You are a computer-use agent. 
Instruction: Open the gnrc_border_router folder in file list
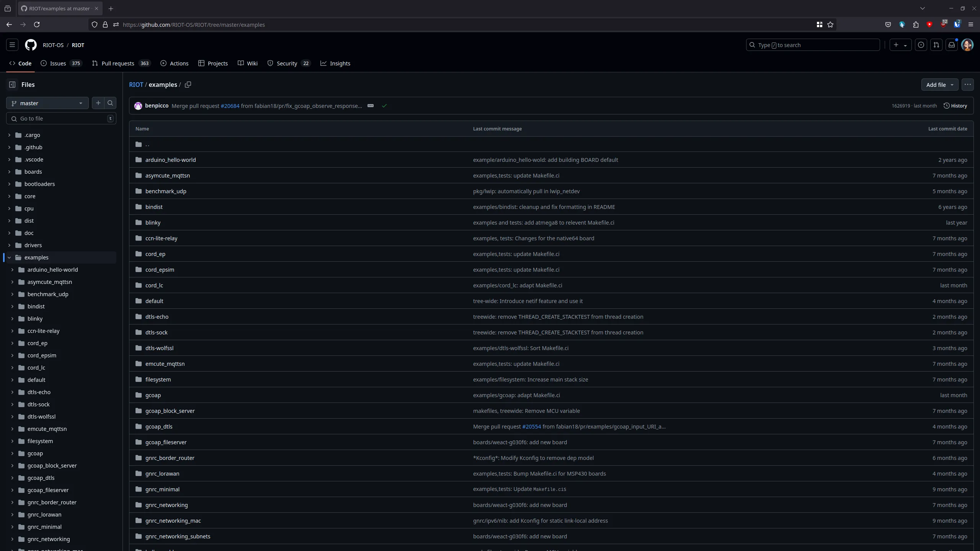170,458
